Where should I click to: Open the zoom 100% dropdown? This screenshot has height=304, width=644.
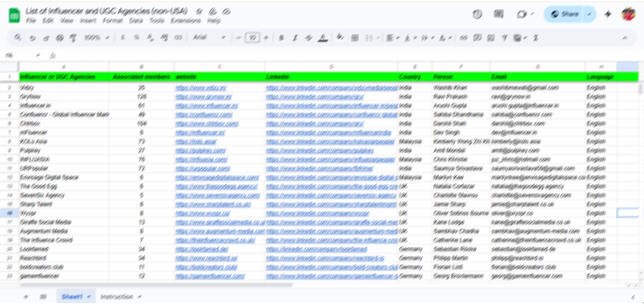97,38
